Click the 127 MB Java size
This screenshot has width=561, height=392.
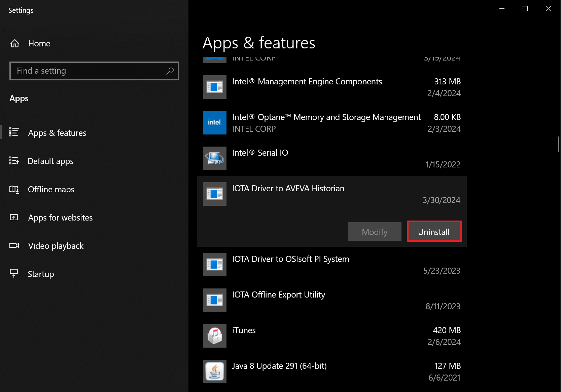(x=447, y=366)
